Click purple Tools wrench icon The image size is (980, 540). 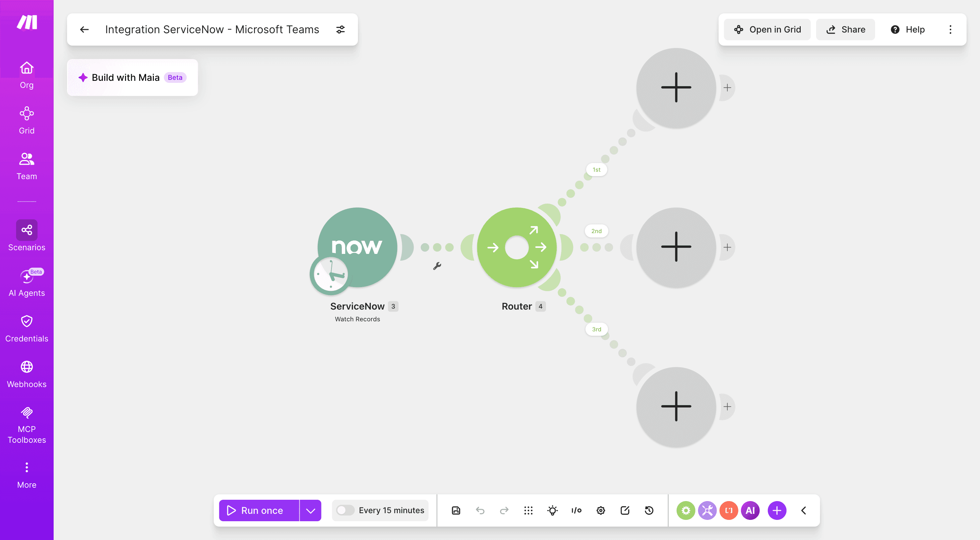point(707,510)
